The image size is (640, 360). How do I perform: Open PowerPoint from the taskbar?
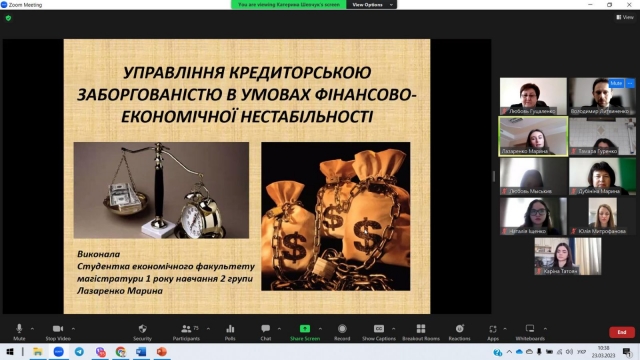click(x=162, y=351)
